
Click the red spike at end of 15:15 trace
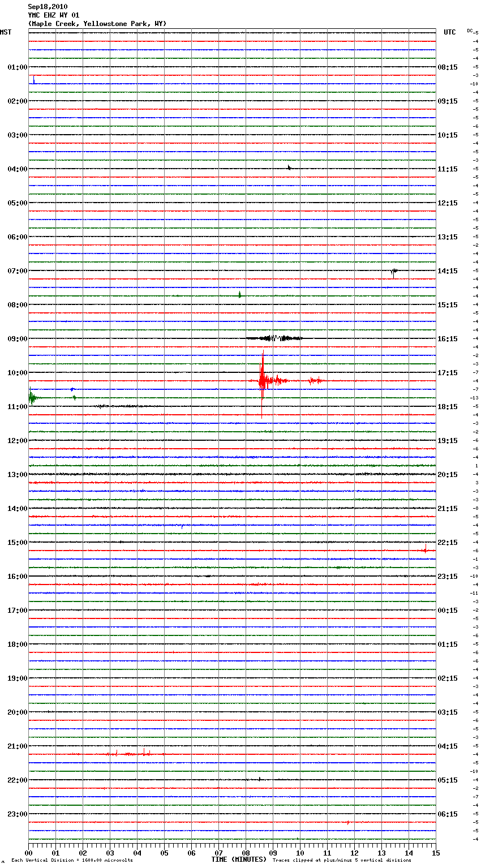[x=425, y=548]
